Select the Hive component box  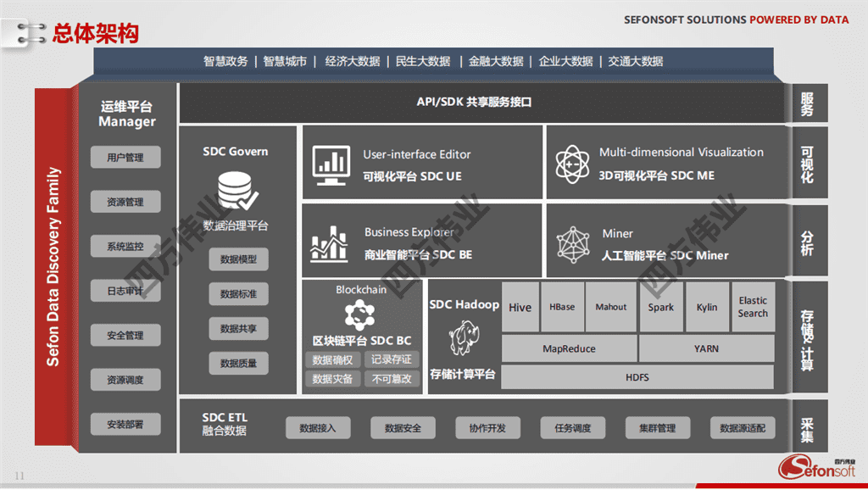pos(520,307)
